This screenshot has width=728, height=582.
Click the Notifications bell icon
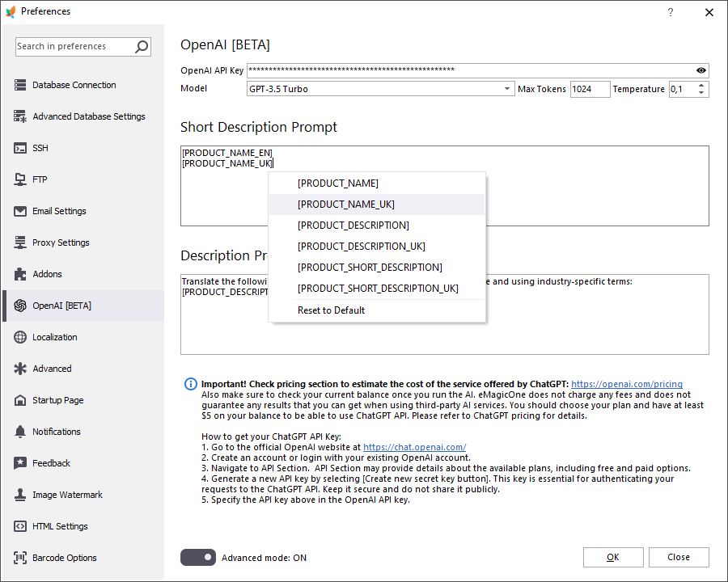(x=20, y=432)
